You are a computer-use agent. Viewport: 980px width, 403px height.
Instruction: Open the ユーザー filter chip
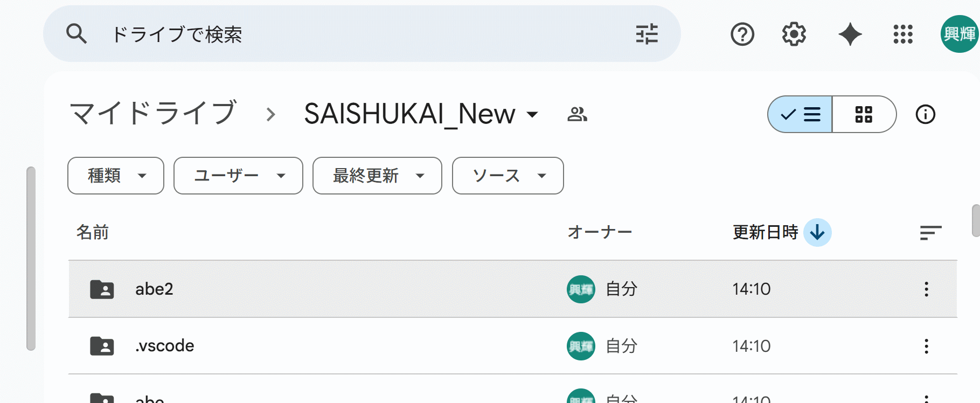pyautogui.click(x=238, y=176)
